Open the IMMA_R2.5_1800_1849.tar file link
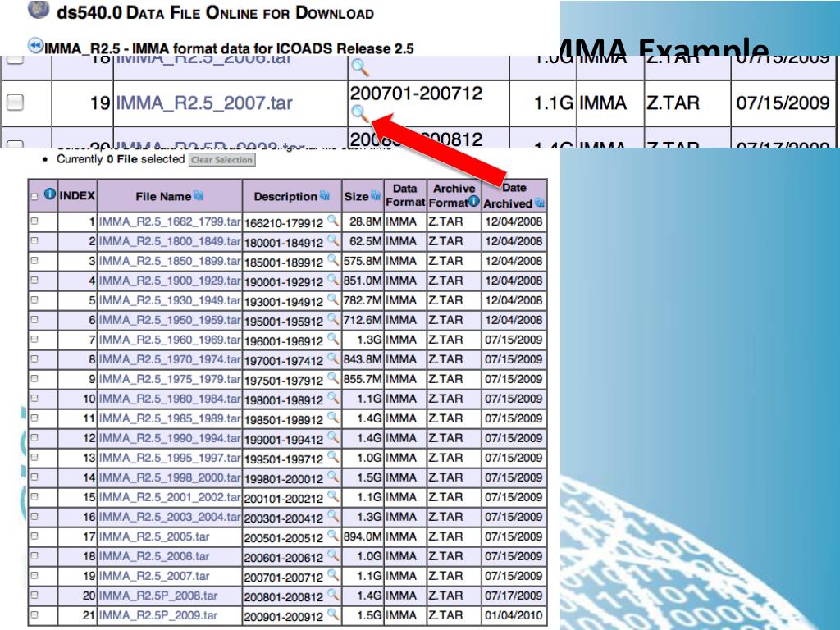 (169, 241)
